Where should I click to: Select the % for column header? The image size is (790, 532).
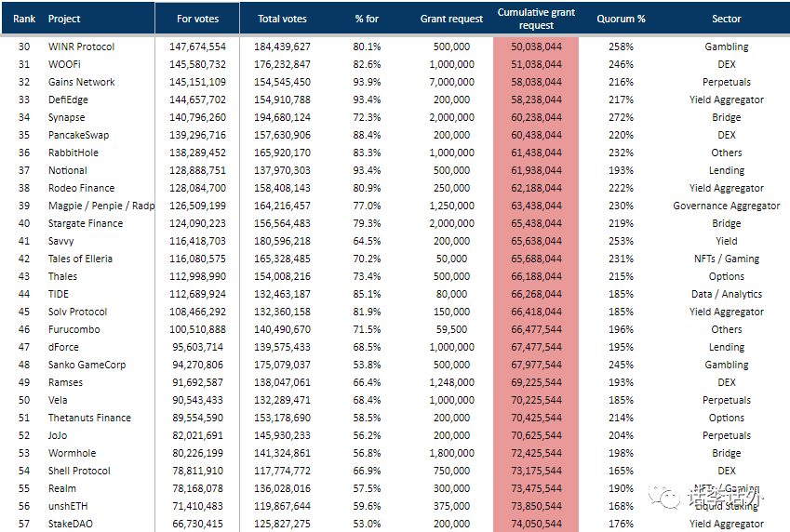[367, 19]
